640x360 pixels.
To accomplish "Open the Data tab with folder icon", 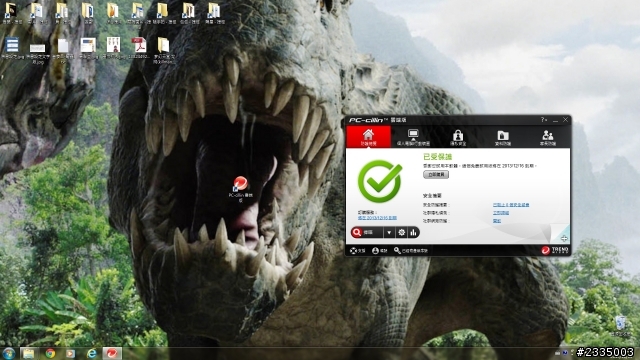I will (502, 137).
